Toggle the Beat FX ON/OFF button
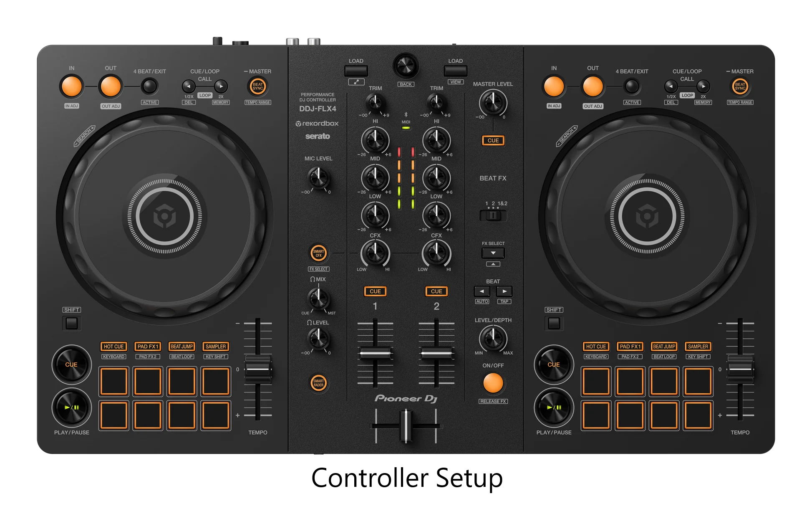Viewport: 812px width, 524px height. pos(493,383)
